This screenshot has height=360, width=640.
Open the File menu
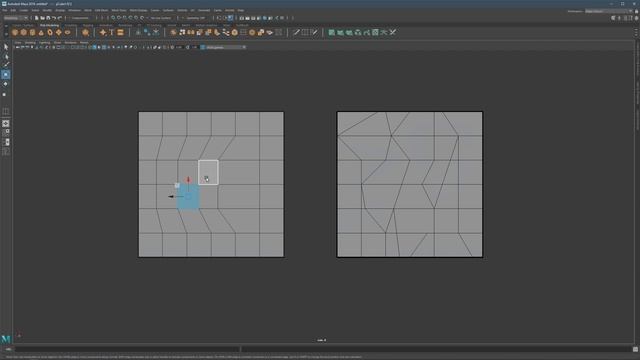tap(4, 10)
